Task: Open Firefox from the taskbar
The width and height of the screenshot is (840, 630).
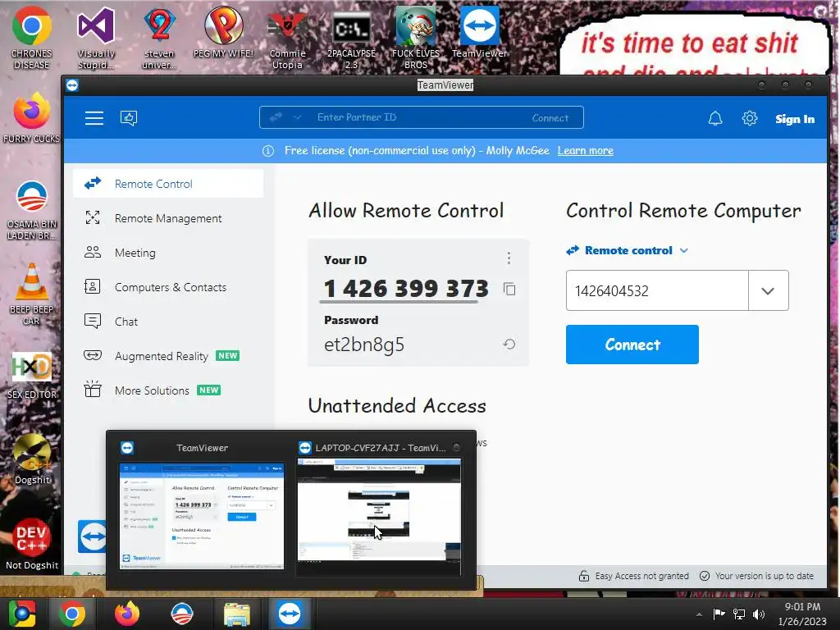Action: coord(127,614)
